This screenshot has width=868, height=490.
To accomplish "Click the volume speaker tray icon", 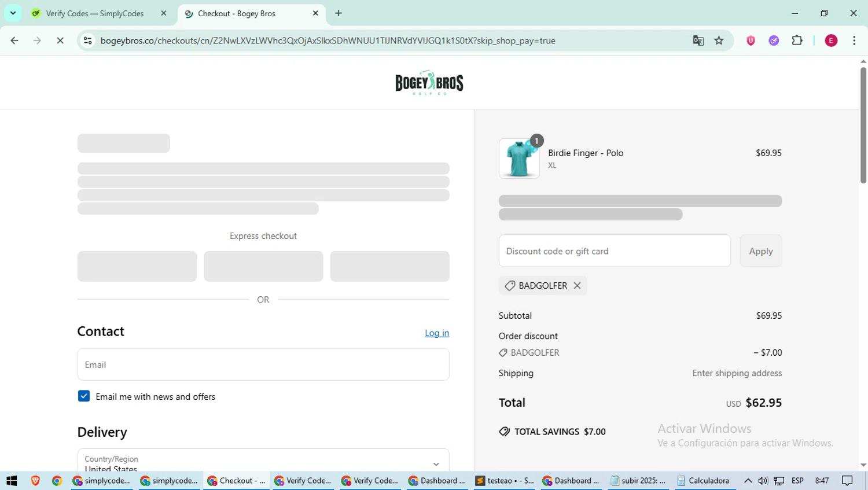I will (x=763, y=481).
